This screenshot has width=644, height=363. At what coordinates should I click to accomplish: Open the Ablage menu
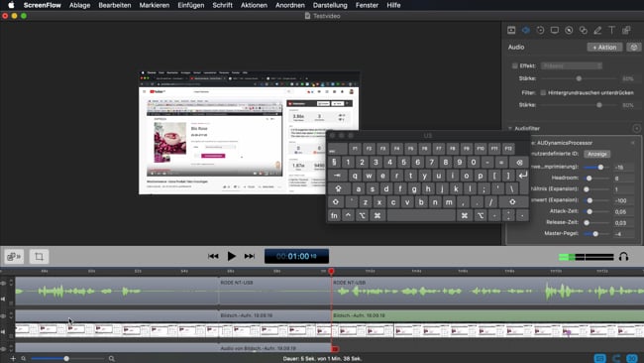click(x=79, y=5)
